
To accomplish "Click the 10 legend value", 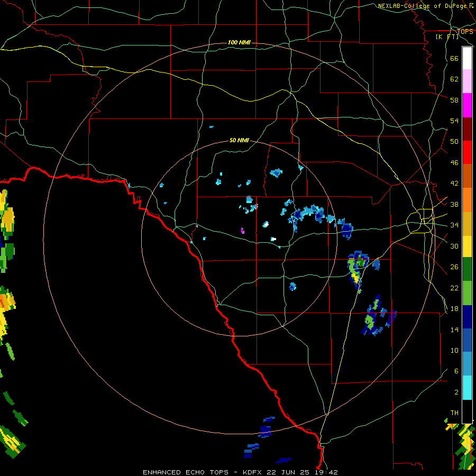I will coord(454,350).
